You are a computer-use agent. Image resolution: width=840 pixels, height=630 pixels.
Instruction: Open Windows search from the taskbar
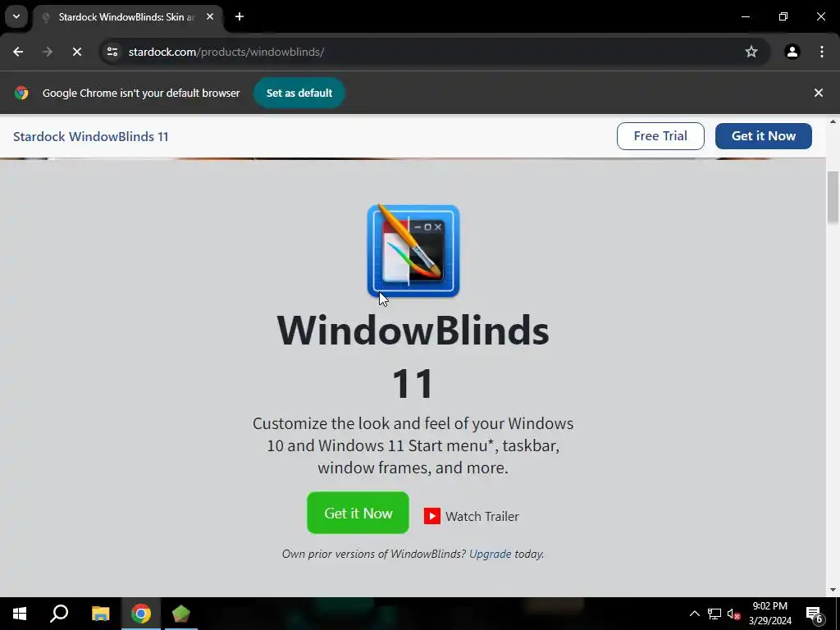tap(59, 614)
